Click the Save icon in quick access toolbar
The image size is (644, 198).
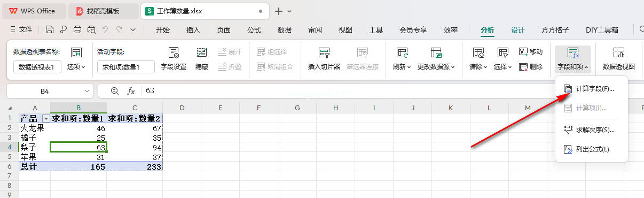(50, 30)
